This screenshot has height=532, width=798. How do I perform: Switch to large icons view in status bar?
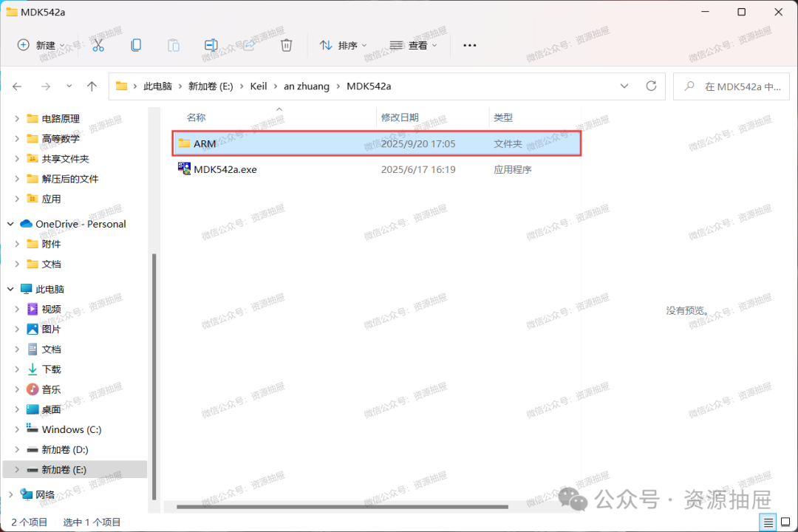click(x=785, y=522)
